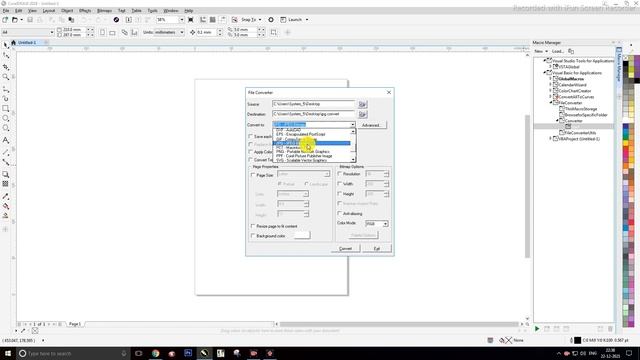Open the Bitmaps menu
Screen dimensions: 640x360
click(104, 11)
